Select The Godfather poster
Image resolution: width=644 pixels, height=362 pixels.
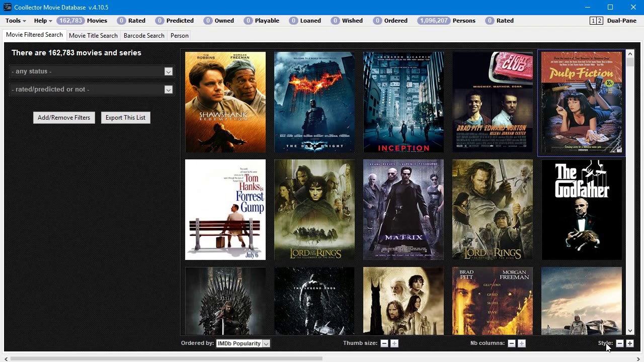582,210
